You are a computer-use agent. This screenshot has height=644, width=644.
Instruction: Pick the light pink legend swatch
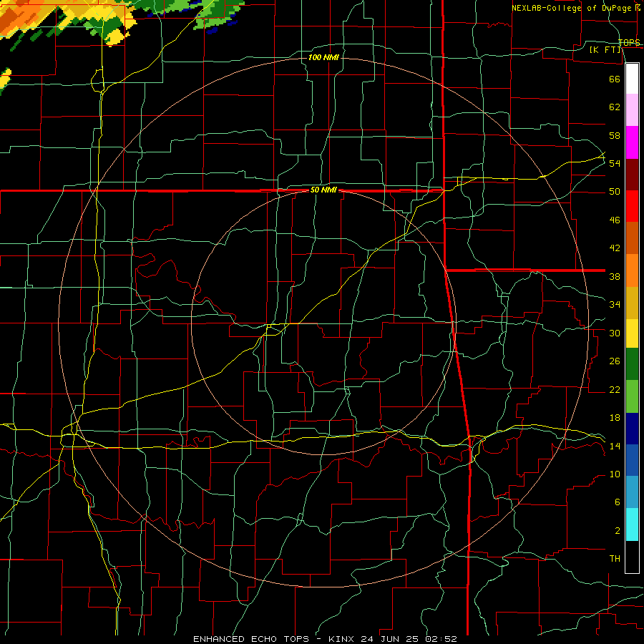pyautogui.click(x=632, y=110)
